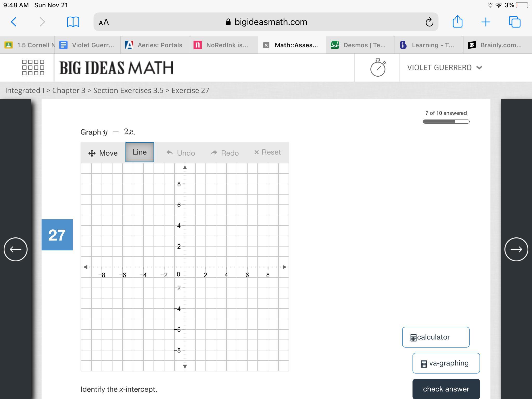This screenshot has width=532, height=399.
Task: Click the answered progress bar
Action: 446,122
